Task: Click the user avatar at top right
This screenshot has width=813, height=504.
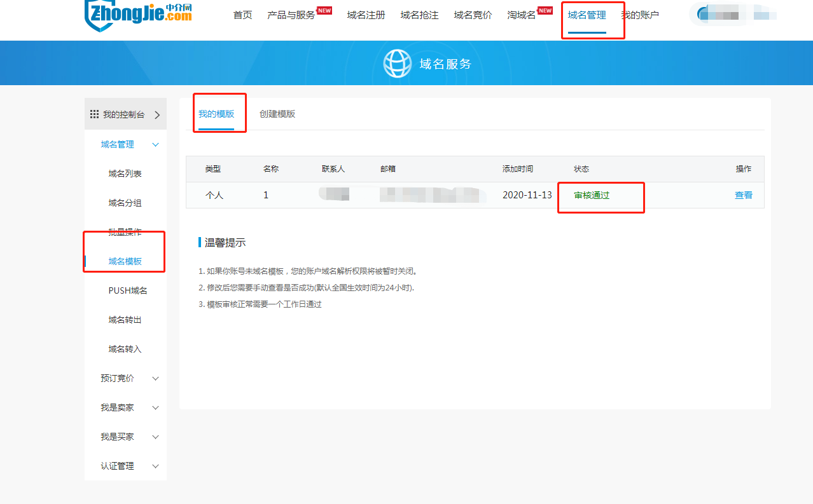Action: 704,15
